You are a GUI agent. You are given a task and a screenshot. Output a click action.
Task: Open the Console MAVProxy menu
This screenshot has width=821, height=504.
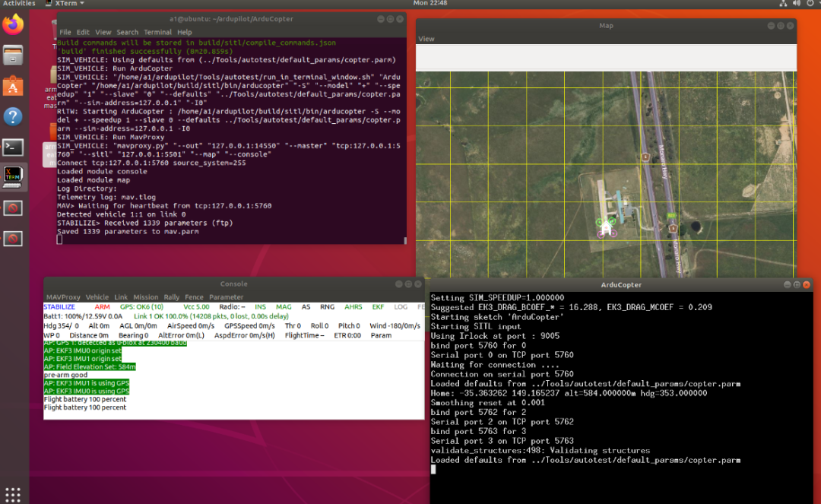(63, 297)
